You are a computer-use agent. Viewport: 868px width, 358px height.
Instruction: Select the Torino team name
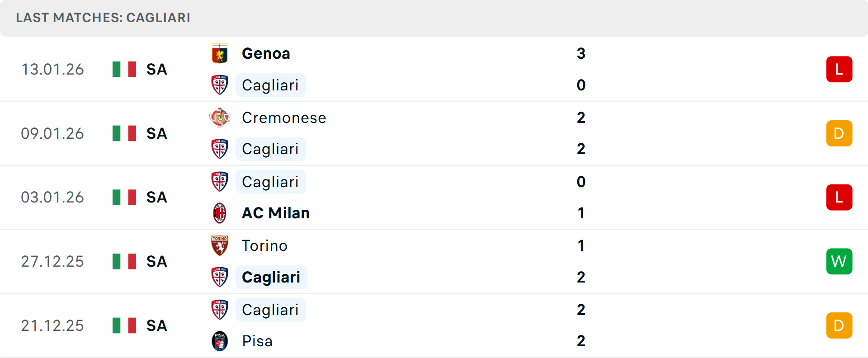(264, 245)
